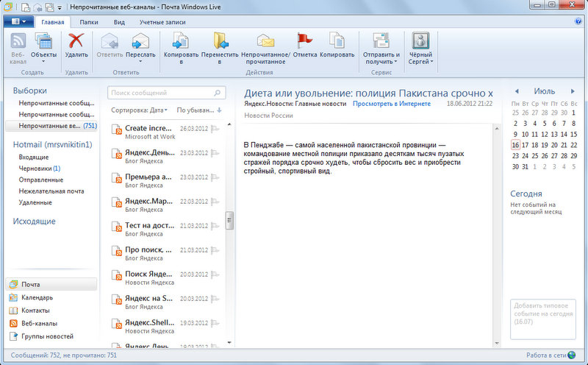Collapse the Hotmail (mrsvnikitin1) account

[52, 144]
